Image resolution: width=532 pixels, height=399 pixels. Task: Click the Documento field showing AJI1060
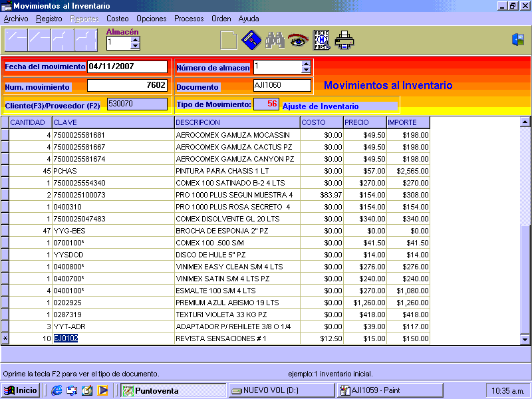282,85
